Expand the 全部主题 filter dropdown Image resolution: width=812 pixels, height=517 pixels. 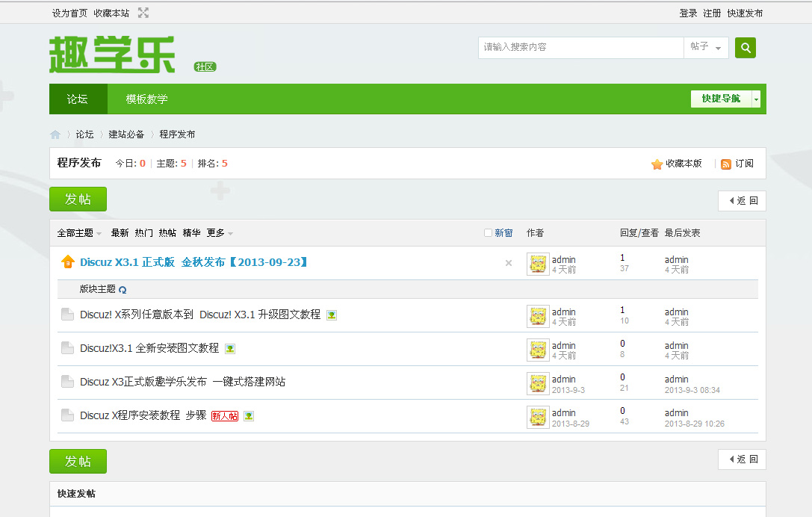pos(79,233)
